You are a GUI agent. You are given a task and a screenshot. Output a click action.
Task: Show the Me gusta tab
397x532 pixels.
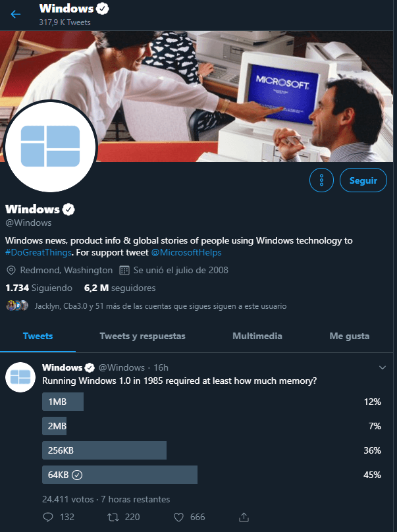[x=349, y=336]
